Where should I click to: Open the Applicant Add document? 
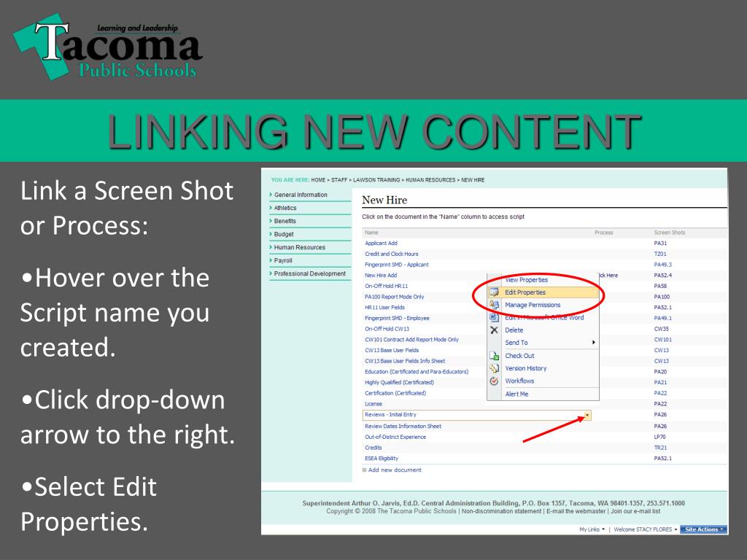point(381,244)
